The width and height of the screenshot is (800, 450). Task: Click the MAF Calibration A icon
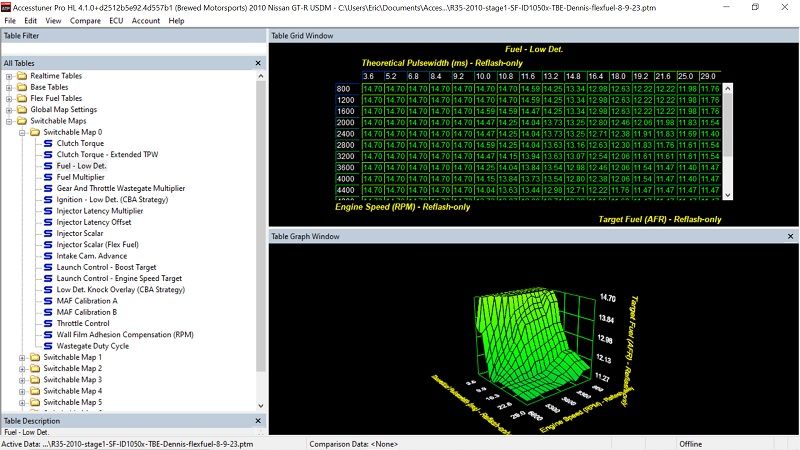48,301
